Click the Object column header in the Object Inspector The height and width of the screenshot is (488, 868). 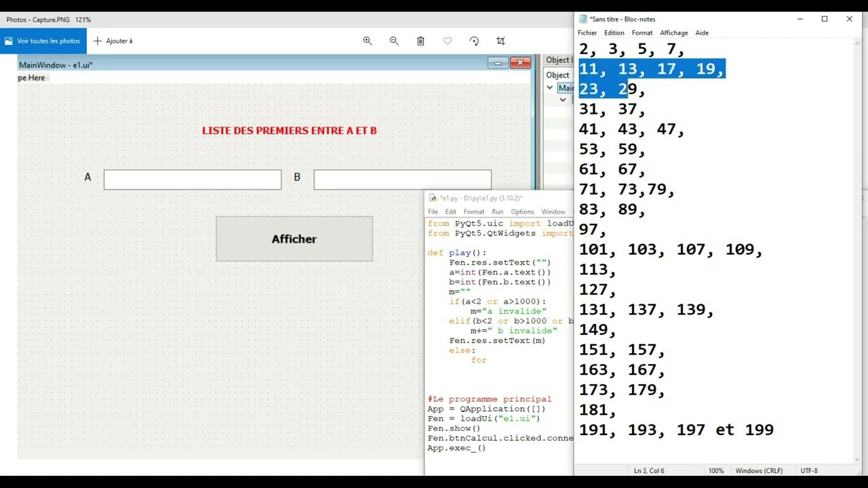(x=557, y=75)
